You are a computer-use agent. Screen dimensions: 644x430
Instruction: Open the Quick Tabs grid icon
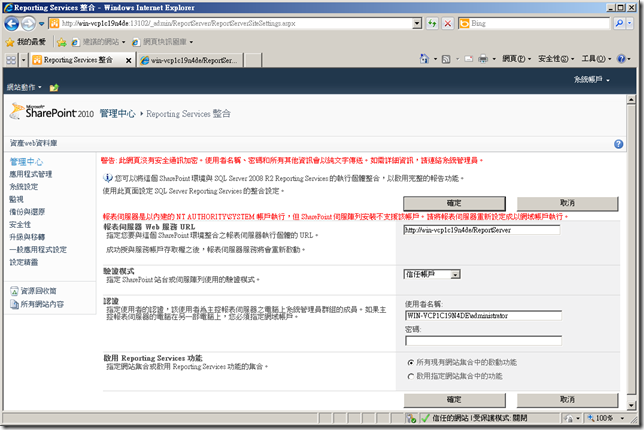click(11, 60)
